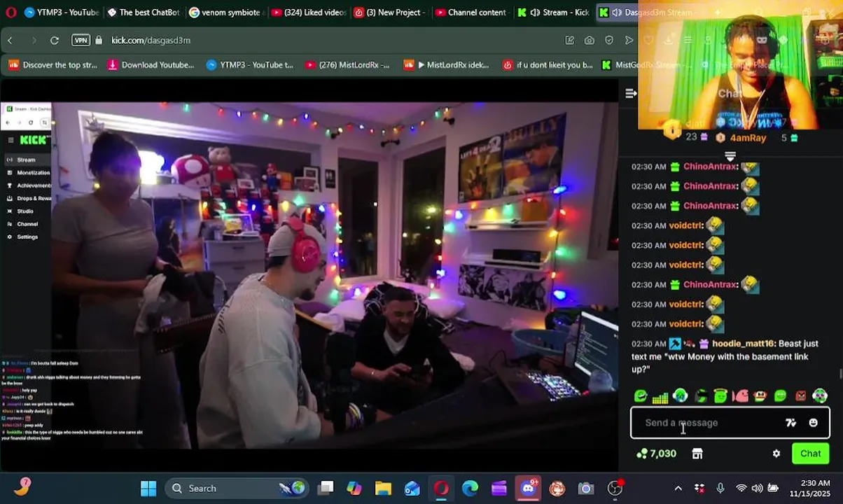The width and height of the screenshot is (843, 504).
Task: Switch to the Channel content tab
Action: coord(470,13)
